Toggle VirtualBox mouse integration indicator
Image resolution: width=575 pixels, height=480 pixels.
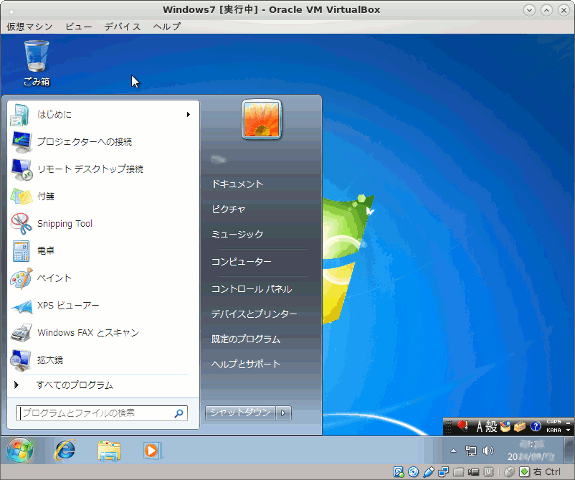(x=509, y=472)
